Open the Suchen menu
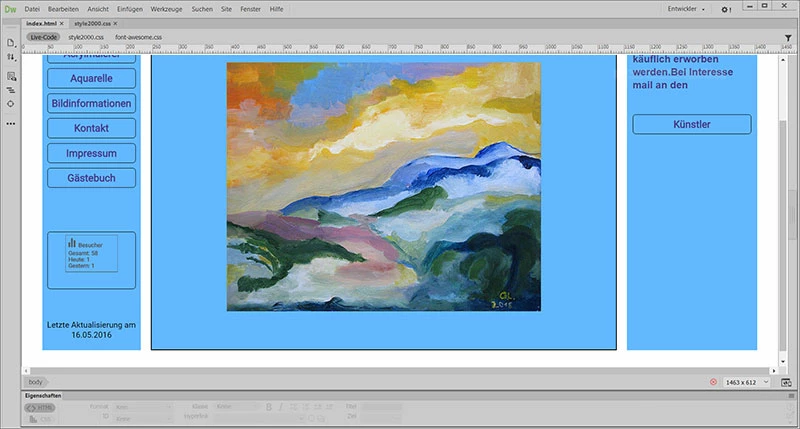Screen dimensions: 800x429 coord(202,9)
